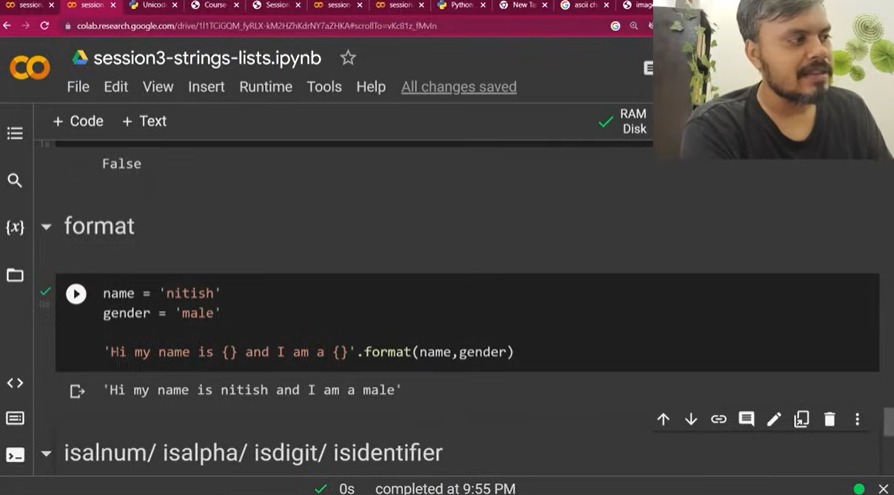This screenshot has height=495, width=894.
Task: Click the Colab CO logo
Action: (x=30, y=68)
